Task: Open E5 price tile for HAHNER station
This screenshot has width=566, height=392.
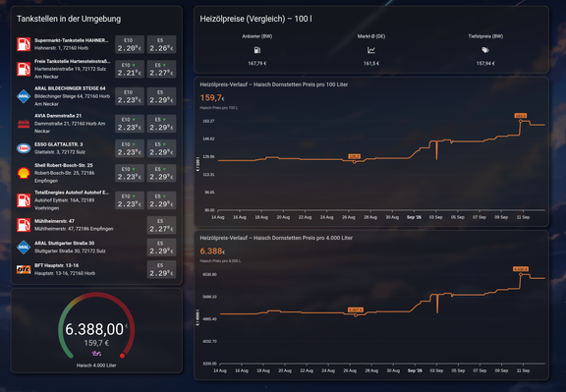Action: [161, 44]
